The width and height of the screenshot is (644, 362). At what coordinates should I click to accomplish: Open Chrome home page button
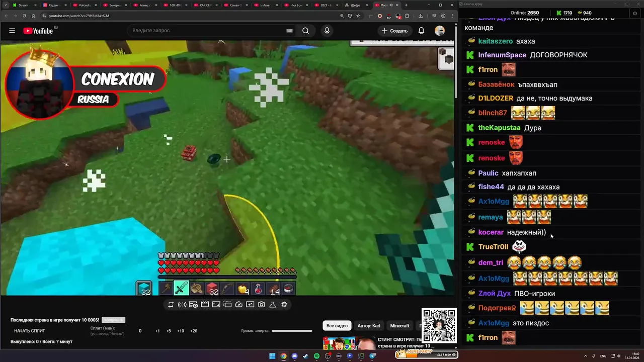pyautogui.click(x=33, y=16)
